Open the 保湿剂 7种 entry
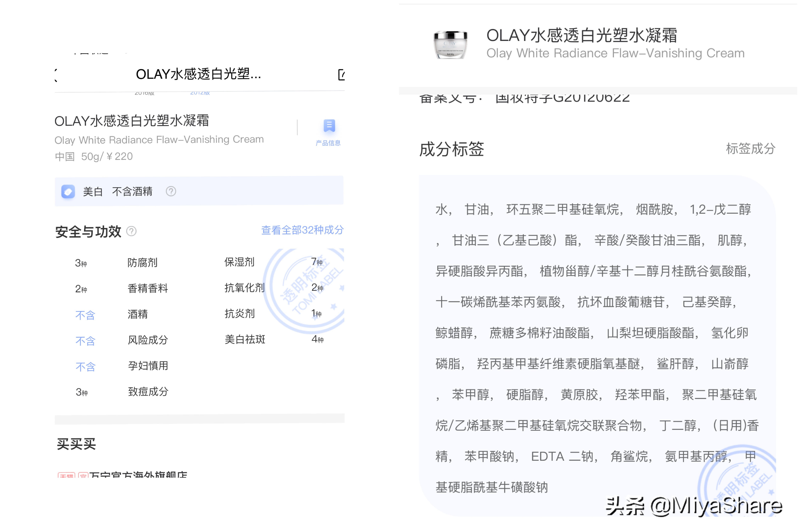The width and height of the screenshot is (798, 532). click(x=239, y=262)
